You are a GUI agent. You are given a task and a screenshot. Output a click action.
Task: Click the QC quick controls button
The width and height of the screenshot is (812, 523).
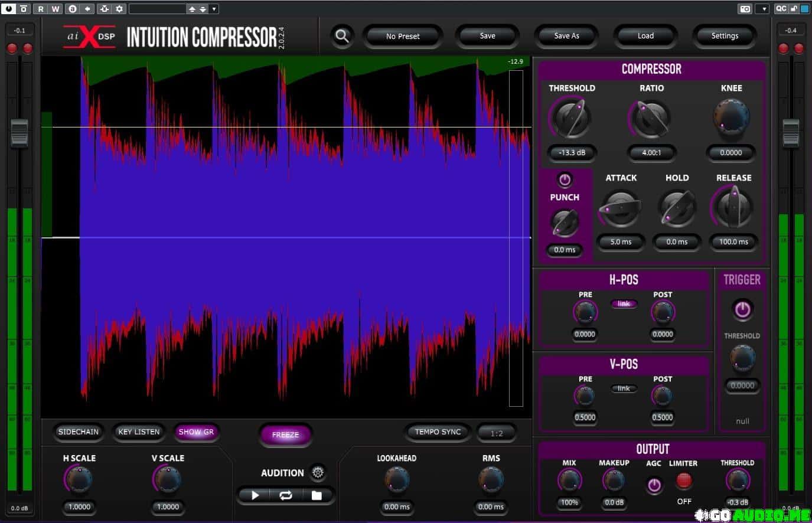click(x=781, y=9)
